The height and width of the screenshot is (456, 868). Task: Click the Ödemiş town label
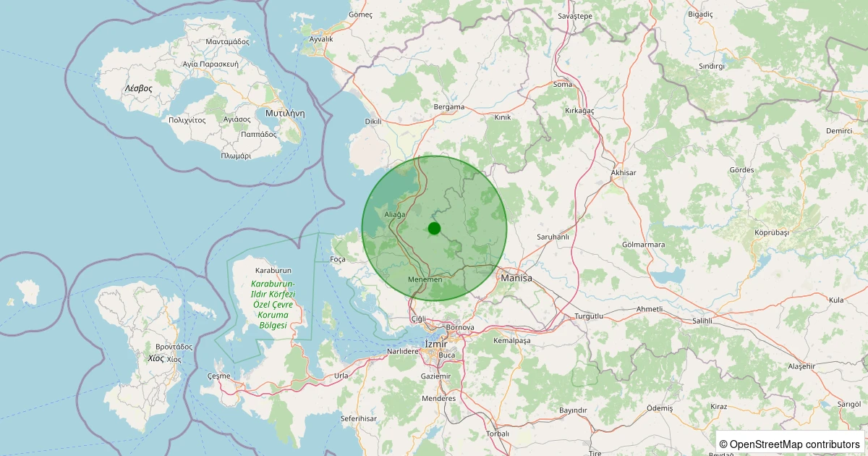659,408
